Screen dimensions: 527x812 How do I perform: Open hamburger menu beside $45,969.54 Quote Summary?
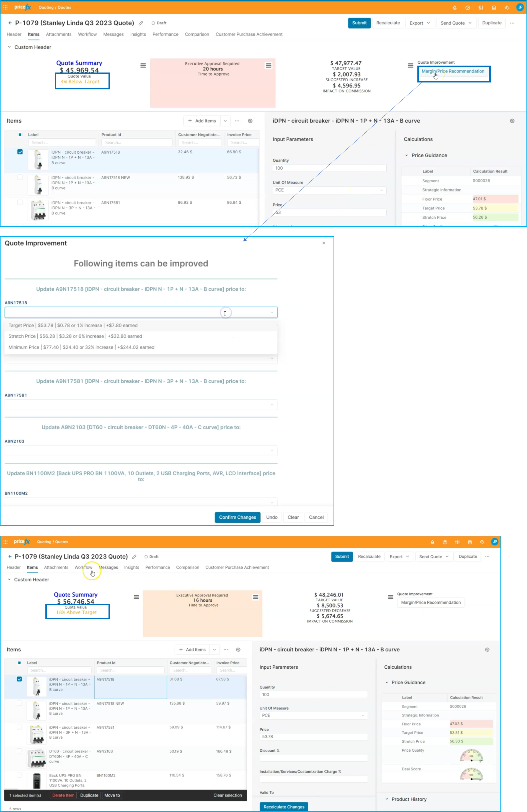click(143, 66)
